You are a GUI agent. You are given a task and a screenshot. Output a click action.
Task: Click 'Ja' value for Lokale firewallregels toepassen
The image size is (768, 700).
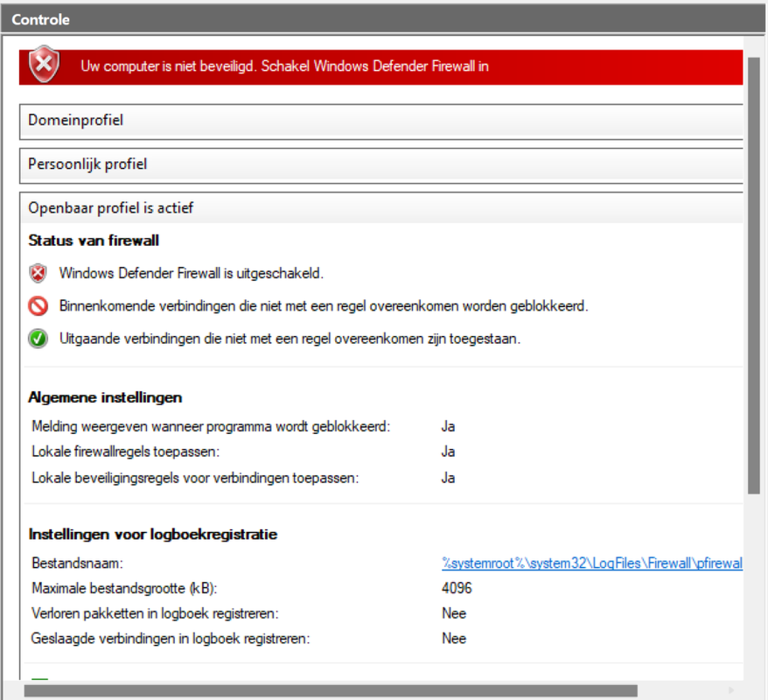tap(448, 451)
